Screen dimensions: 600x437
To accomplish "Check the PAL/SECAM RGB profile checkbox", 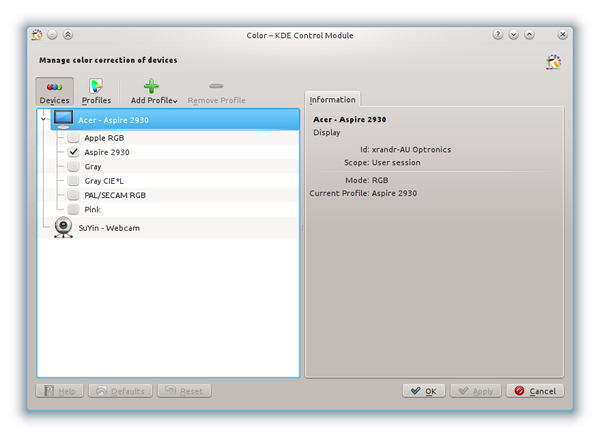I will point(73,195).
